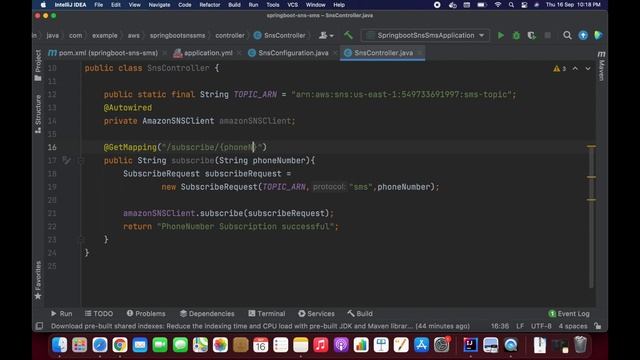Image resolution: width=640 pixels, height=360 pixels.
Task: Open the Music app from the Dock
Action: [x=321, y=345]
